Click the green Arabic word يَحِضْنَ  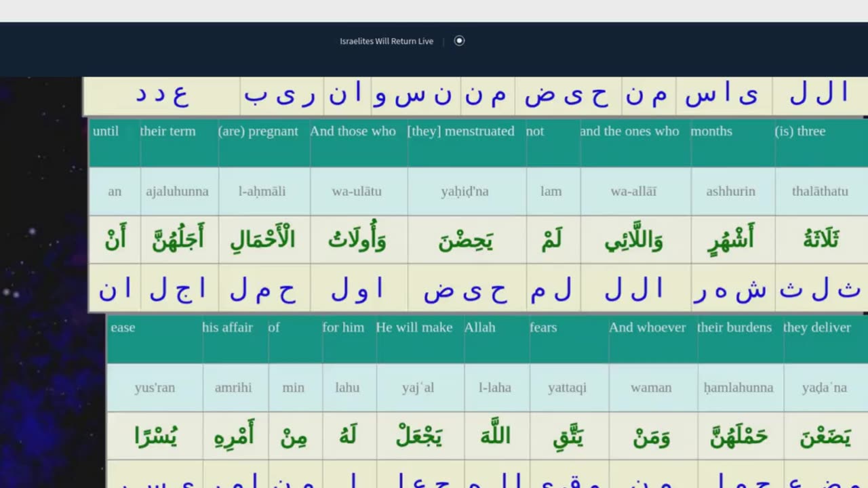[465, 241]
